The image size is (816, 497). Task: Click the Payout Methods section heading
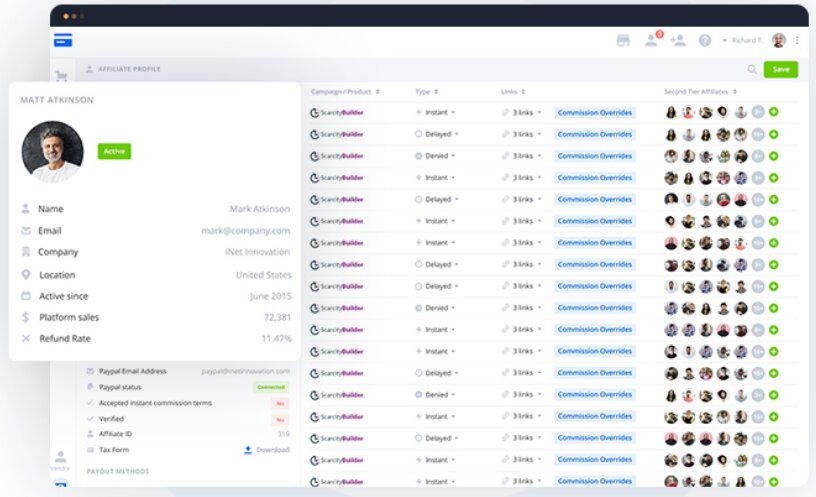tap(118, 471)
